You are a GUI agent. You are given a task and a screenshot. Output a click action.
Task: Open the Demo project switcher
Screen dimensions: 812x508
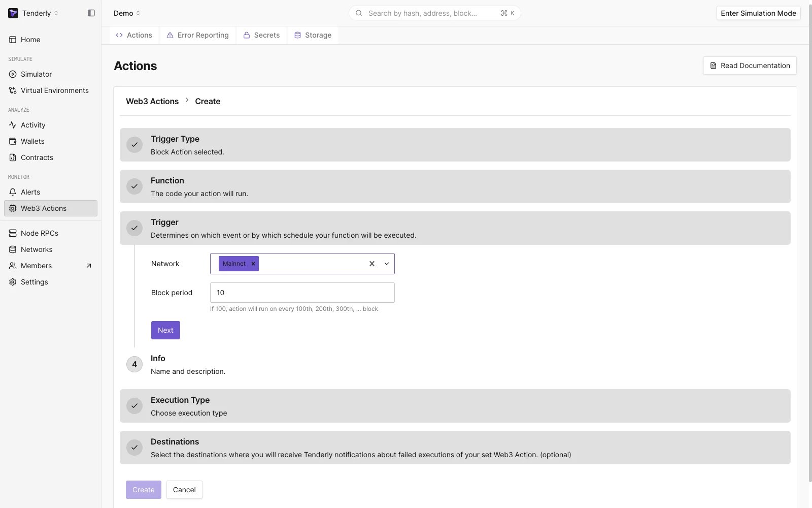click(x=127, y=13)
